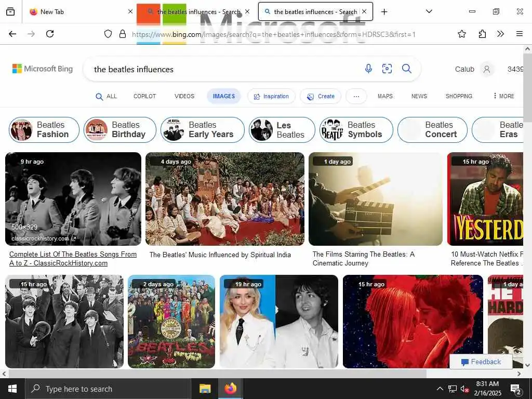Expand the list all tabs chevron
Image resolution: width=532 pixels, height=399 pixels.
(429, 11)
